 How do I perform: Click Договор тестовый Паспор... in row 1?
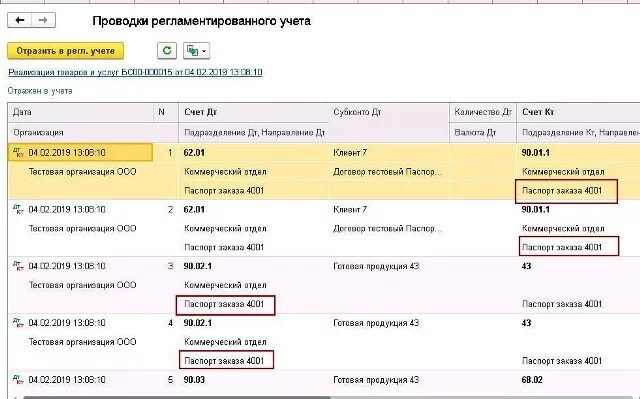(387, 172)
